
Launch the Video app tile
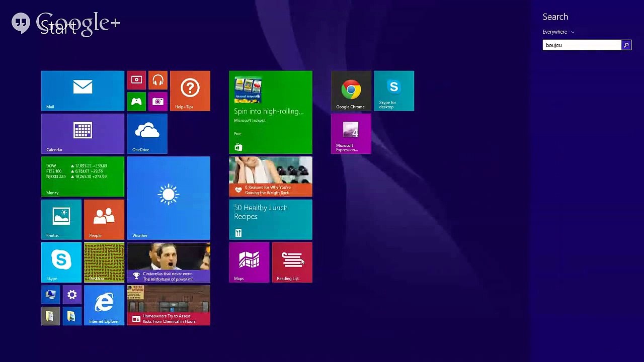tap(136, 80)
